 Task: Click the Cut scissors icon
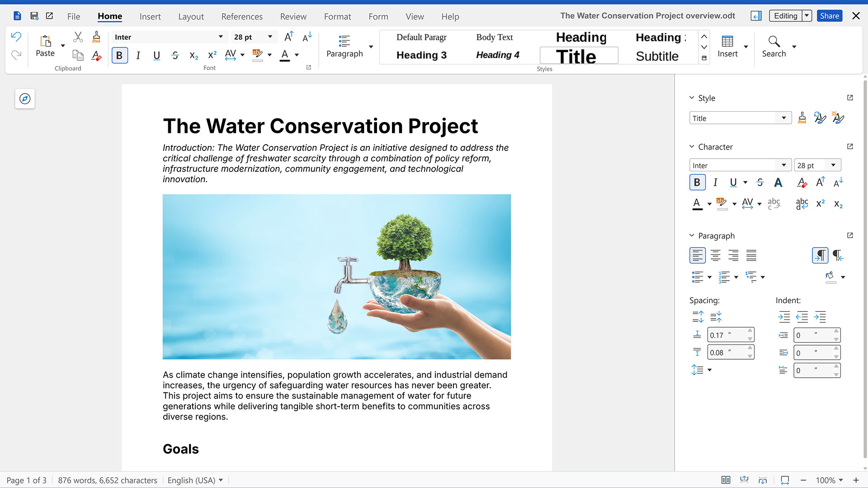tap(78, 37)
